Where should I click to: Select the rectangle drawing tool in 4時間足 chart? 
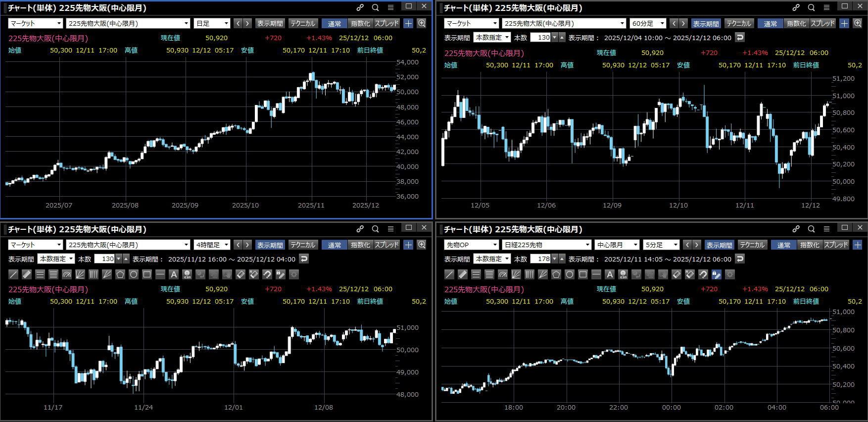[x=147, y=274]
